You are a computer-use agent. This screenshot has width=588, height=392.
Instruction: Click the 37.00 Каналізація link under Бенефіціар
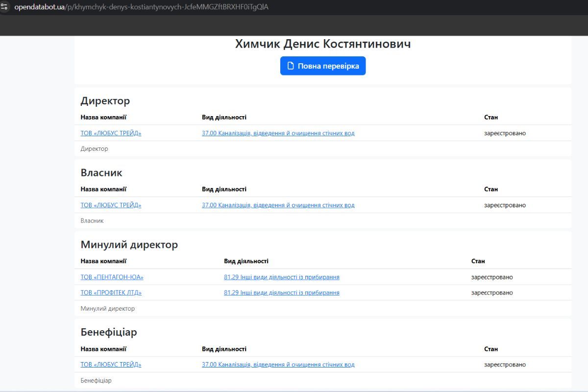click(278, 364)
